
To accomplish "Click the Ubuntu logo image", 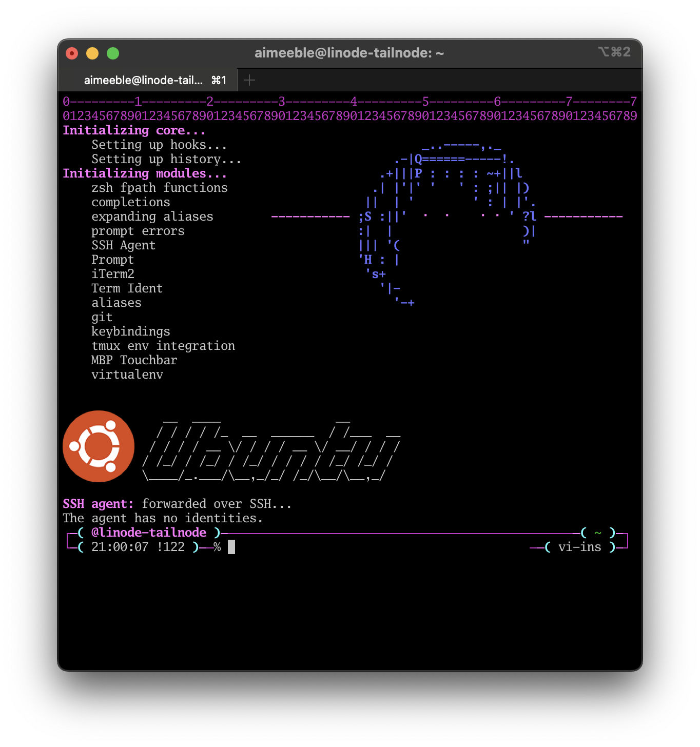I will point(99,446).
